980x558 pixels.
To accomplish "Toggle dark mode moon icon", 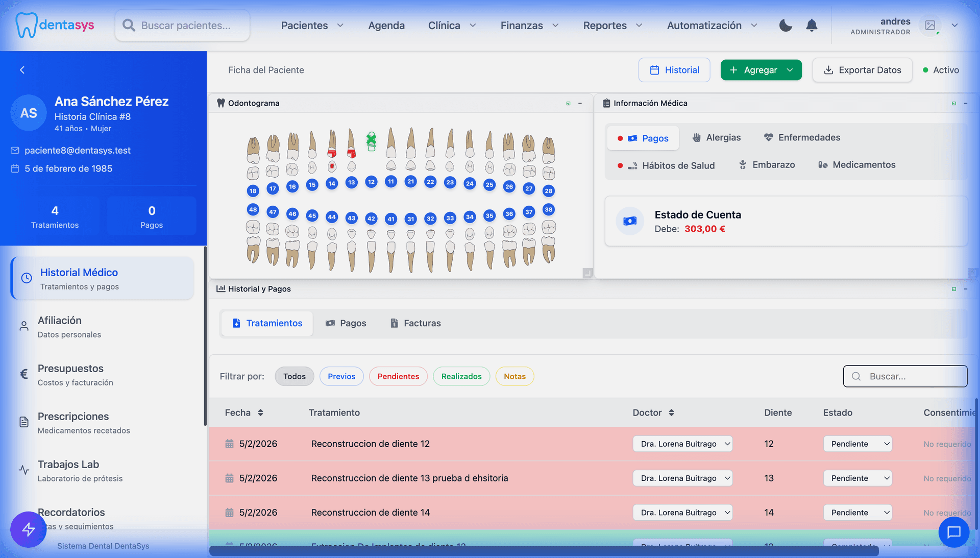I will tap(786, 26).
